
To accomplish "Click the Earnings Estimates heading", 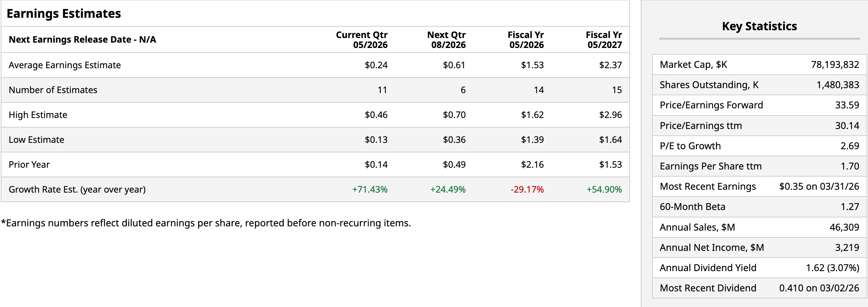I will click(64, 14).
